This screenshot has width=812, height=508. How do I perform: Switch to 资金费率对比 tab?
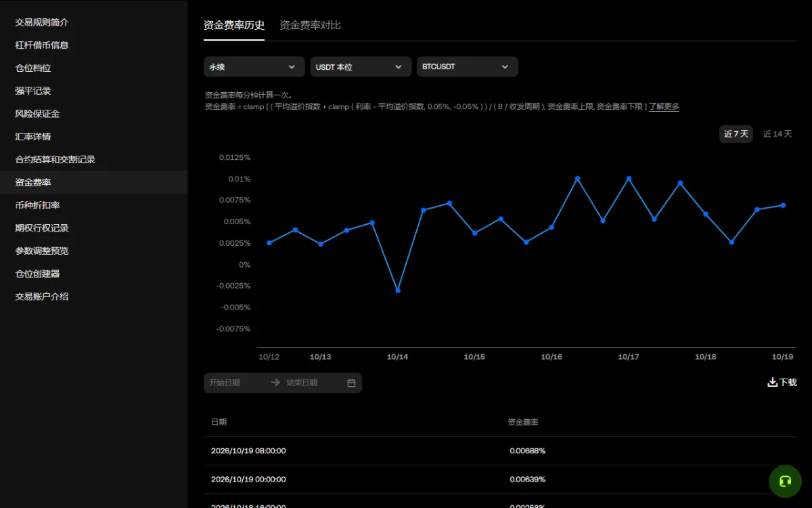coord(310,25)
